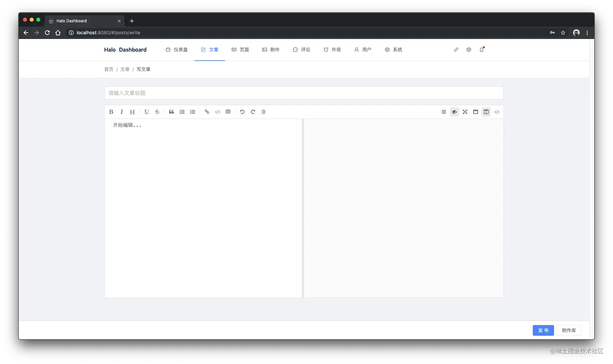Apply italic formatting in the editor
Viewport: 613px width, 364px height.
coord(122,112)
